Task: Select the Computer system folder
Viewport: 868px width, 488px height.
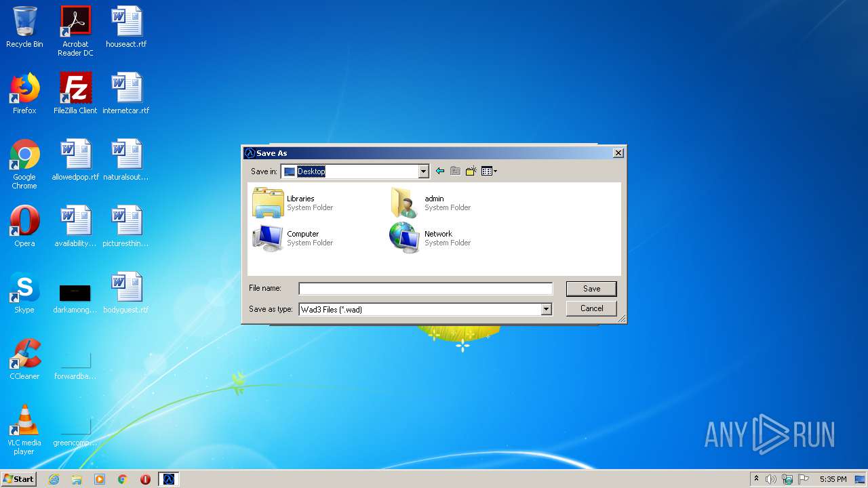Action: pos(293,238)
